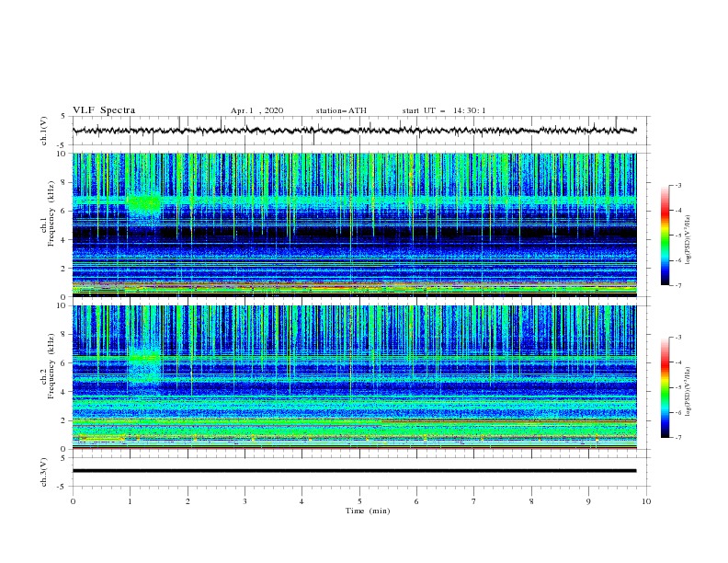Image resolution: width=728 pixels, height=563 pixels.
Task: Click the "station=ATH" header label
Action: (x=341, y=110)
